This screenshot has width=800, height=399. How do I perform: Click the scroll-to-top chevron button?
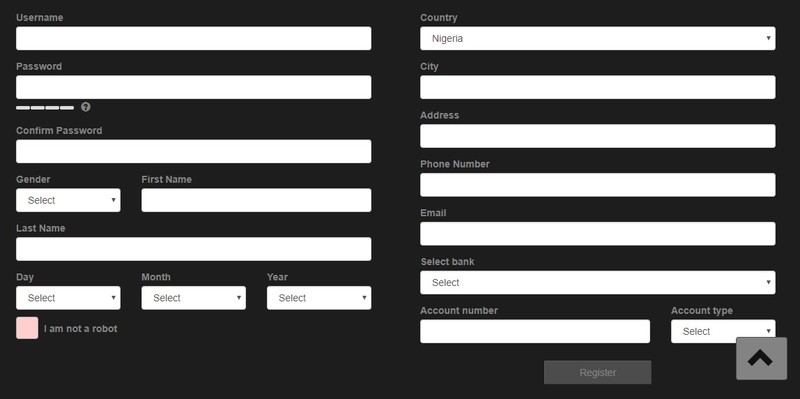point(761,358)
